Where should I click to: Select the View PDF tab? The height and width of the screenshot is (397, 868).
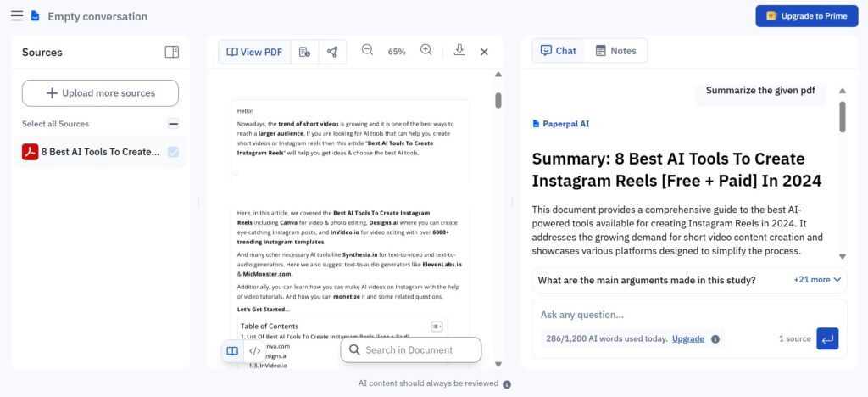254,52
